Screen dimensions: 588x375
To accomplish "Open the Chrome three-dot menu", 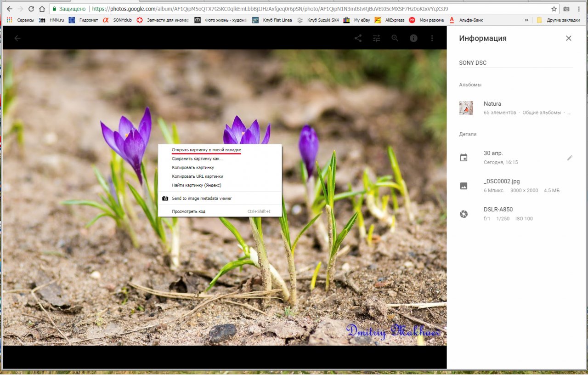I will pos(579,9).
